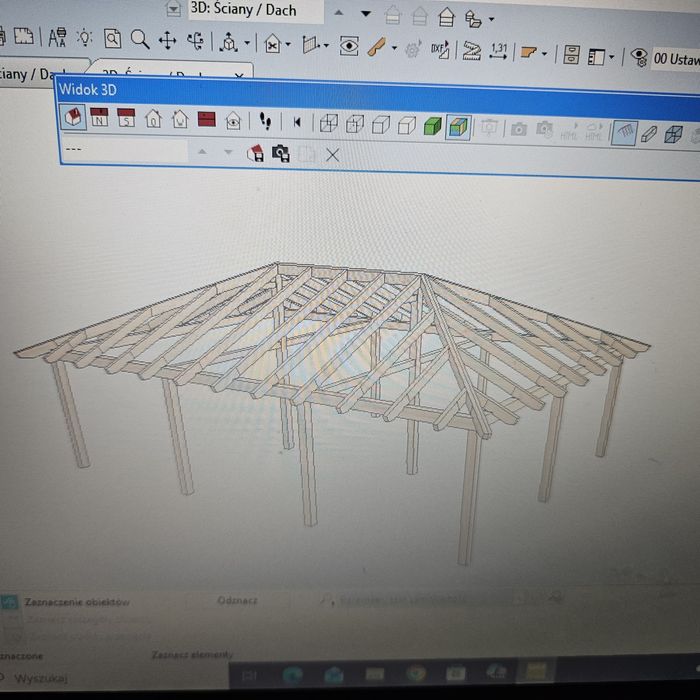Screen dimensions: 700x700
Task: Save view with the house-and-disk icon
Action: click(x=255, y=153)
